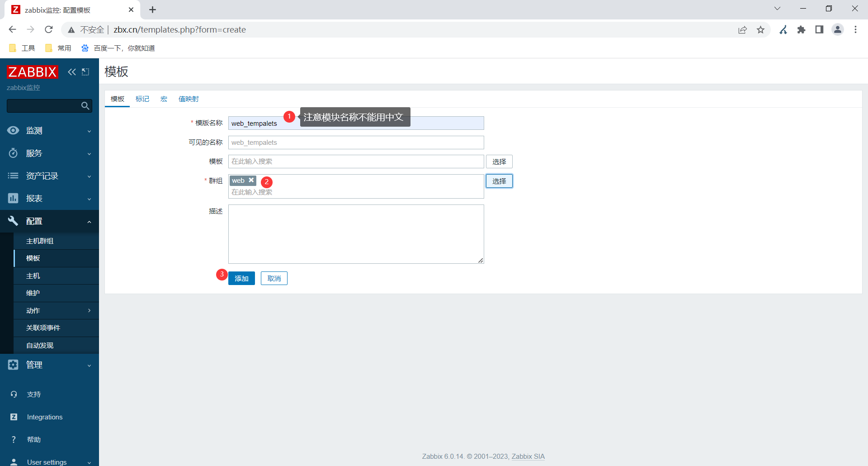The image size is (868, 466).
Task: Open the browser extensions puzzle icon
Action: pos(802,30)
